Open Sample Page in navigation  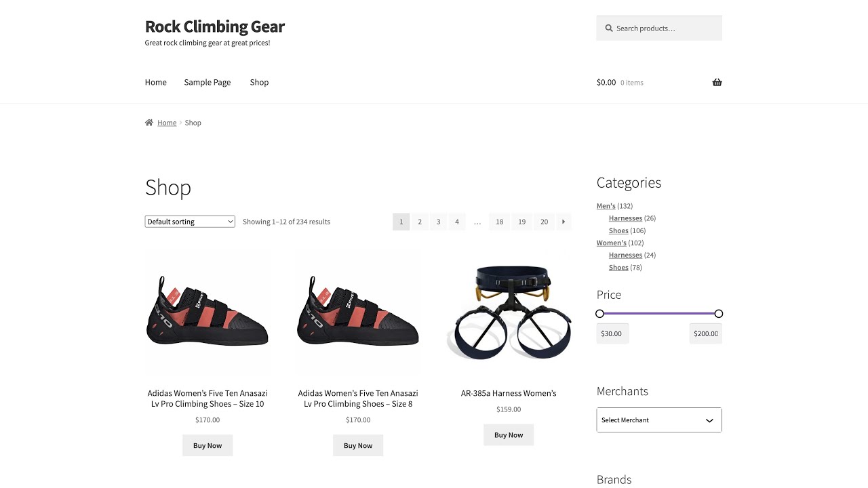pos(208,82)
